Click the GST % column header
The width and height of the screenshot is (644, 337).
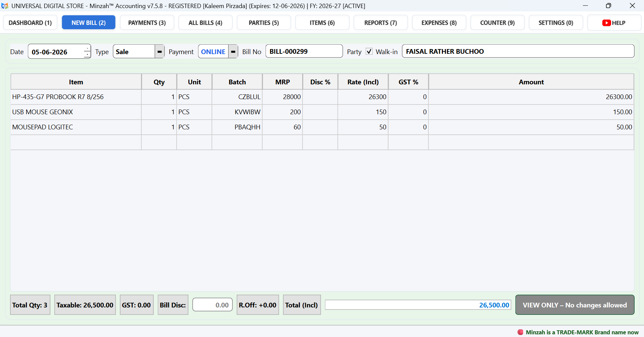[x=408, y=82]
